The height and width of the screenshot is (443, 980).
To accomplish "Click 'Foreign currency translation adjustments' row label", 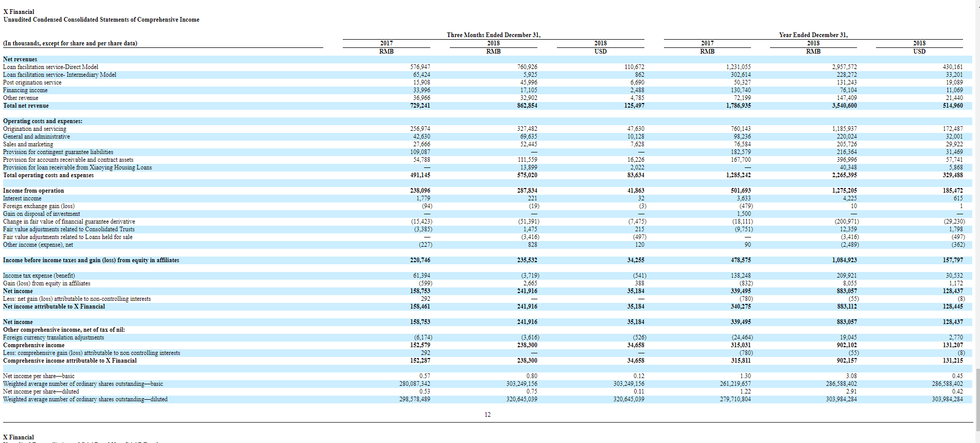I will point(54,337).
